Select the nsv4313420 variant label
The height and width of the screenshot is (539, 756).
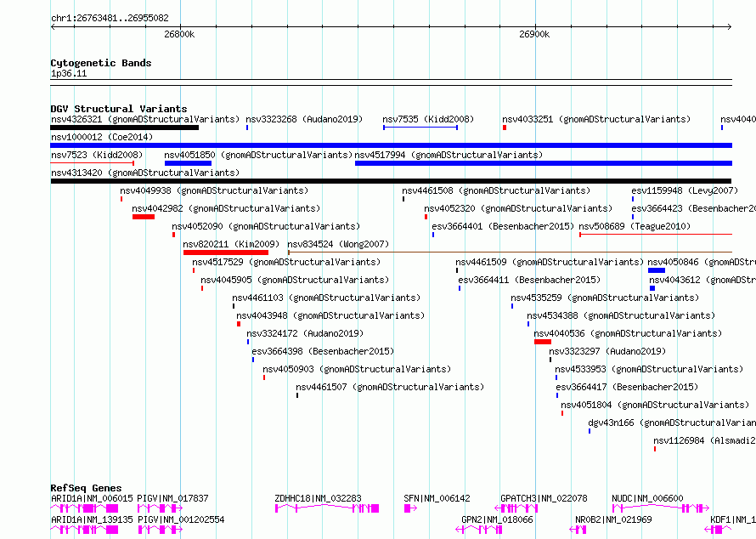[145, 173]
